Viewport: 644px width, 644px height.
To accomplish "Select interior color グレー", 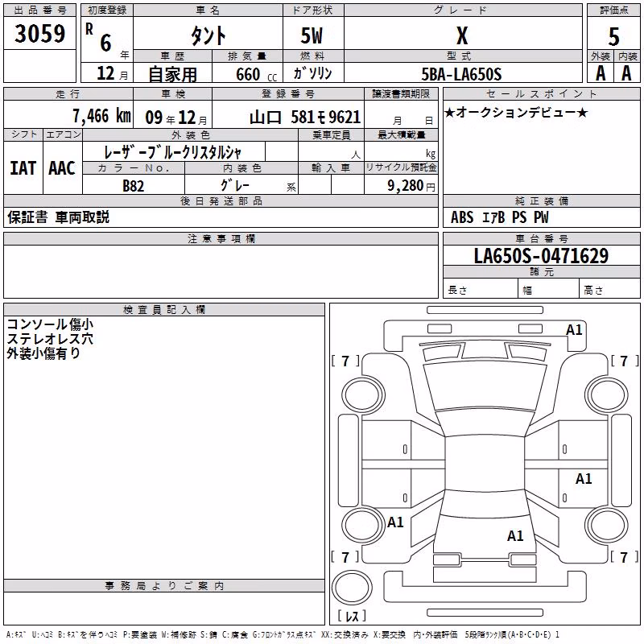I will pos(235,185).
